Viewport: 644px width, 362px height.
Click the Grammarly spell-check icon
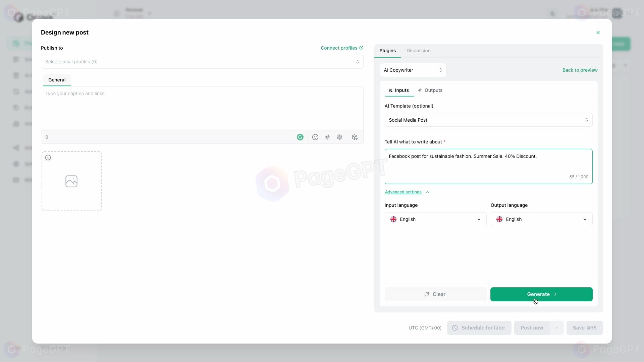pos(300,137)
